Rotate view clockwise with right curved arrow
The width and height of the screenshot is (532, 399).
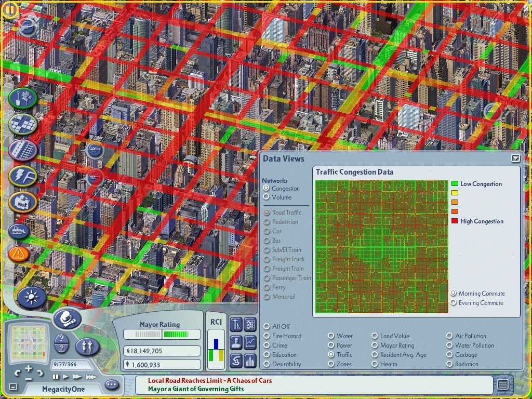tap(39, 373)
